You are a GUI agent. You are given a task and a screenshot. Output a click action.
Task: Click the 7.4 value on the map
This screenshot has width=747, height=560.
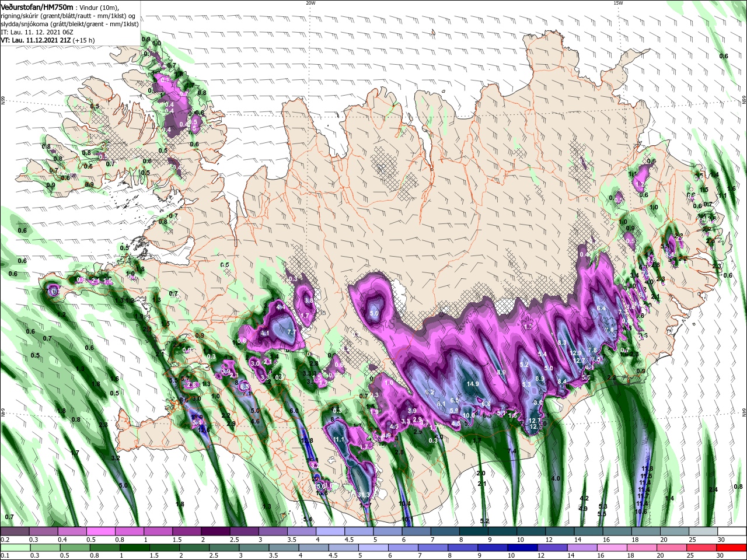click(512, 452)
